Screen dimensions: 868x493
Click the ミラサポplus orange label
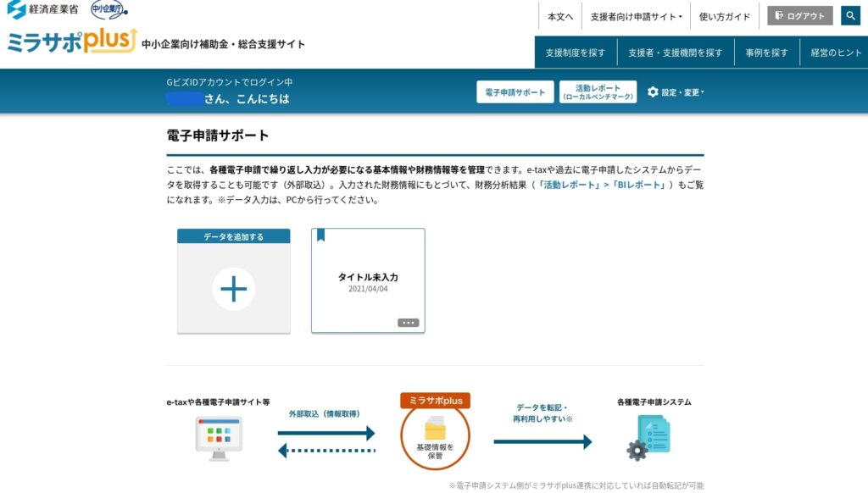click(x=435, y=401)
